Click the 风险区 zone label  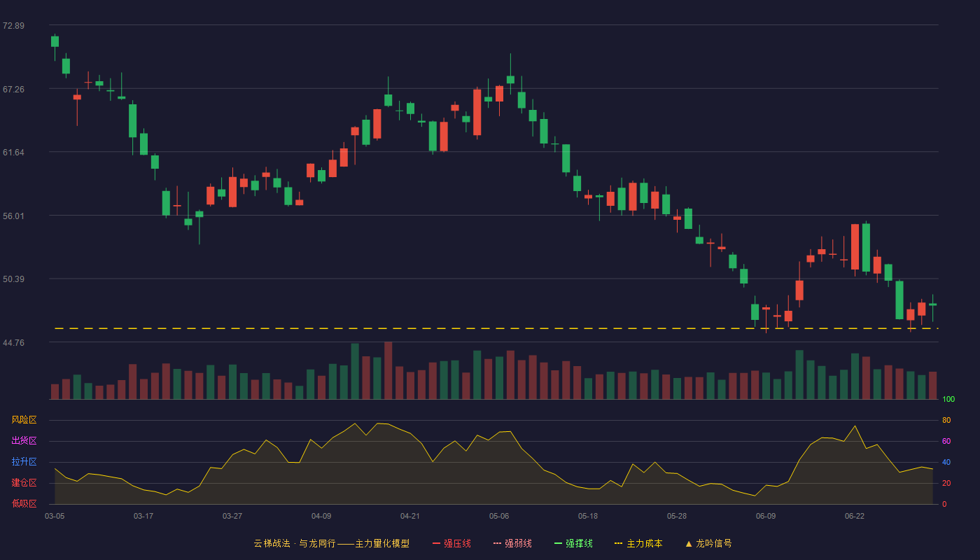coord(24,420)
